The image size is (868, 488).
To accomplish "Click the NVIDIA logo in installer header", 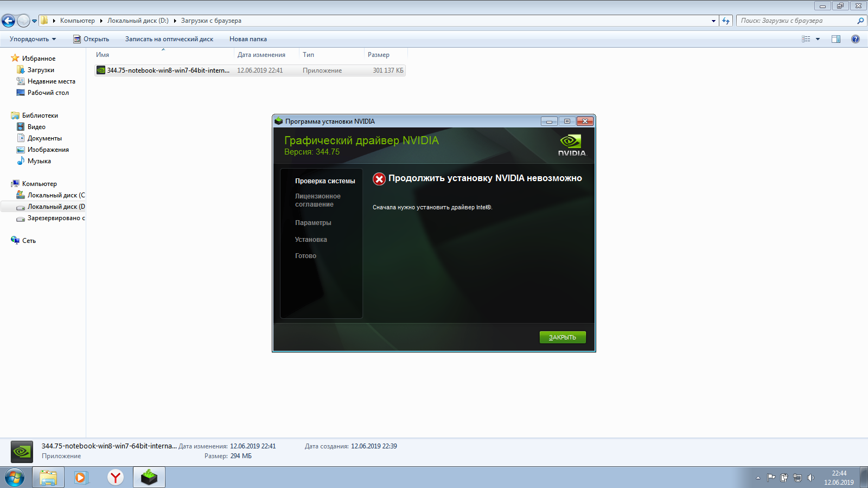I will (x=572, y=145).
